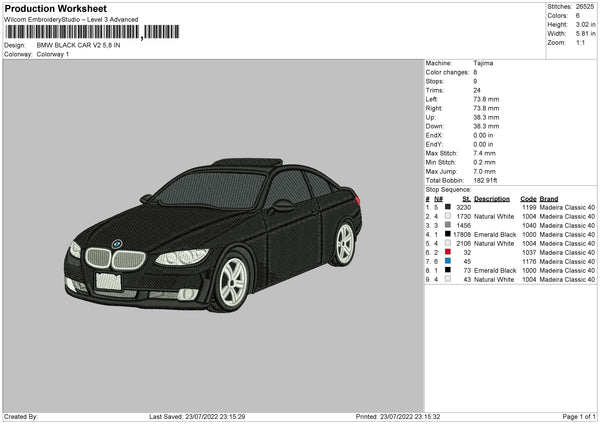
Task: Click the barcode under the worksheet title
Action: click(92, 32)
